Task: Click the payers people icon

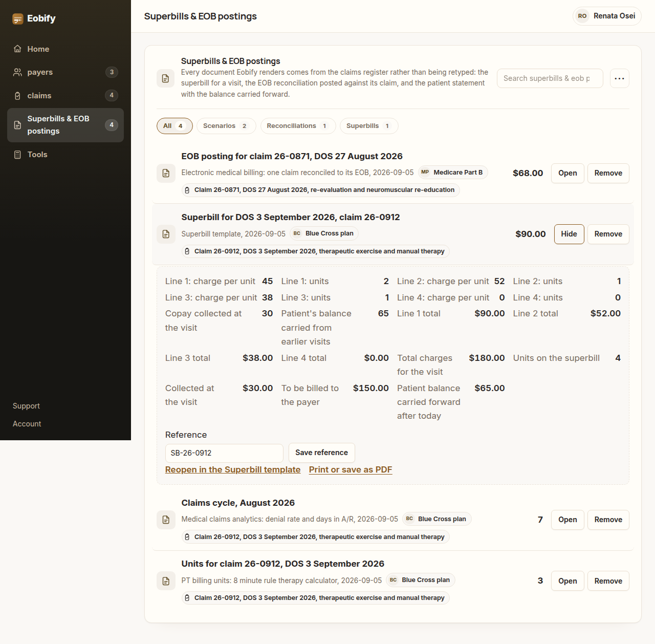Action: tap(17, 72)
